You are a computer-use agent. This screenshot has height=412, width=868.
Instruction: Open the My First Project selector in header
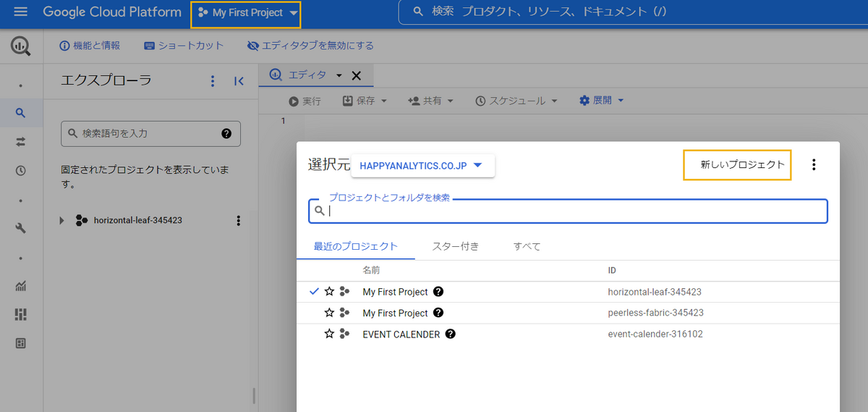click(x=247, y=13)
